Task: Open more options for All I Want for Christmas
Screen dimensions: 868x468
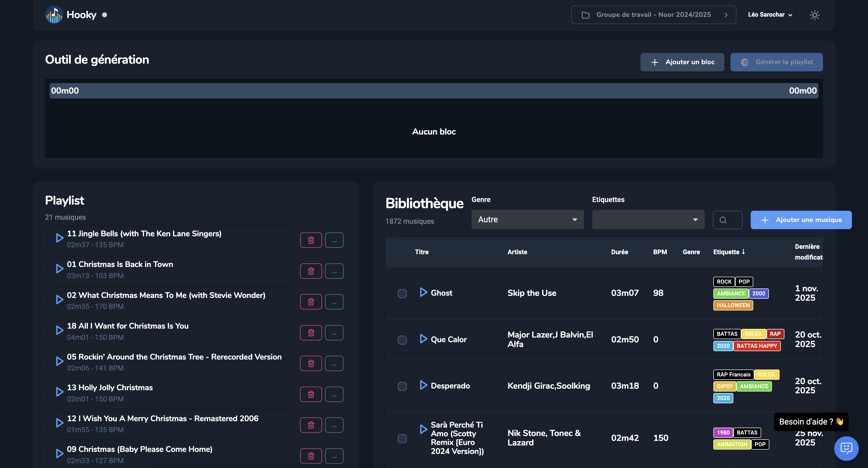Action: 334,333
